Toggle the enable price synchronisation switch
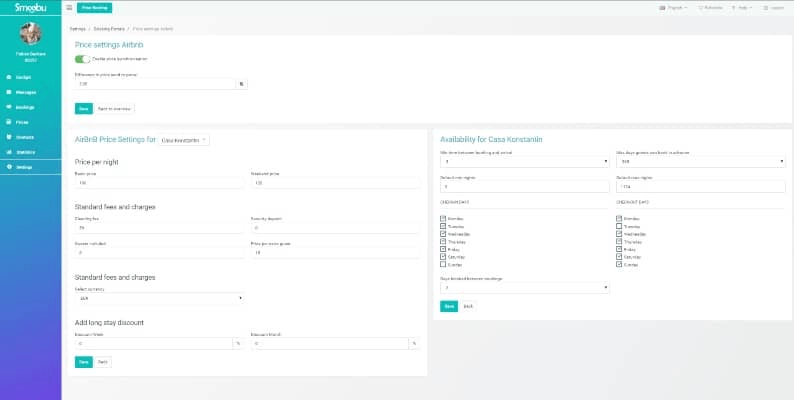The width and height of the screenshot is (794, 400). (x=82, y=59)
